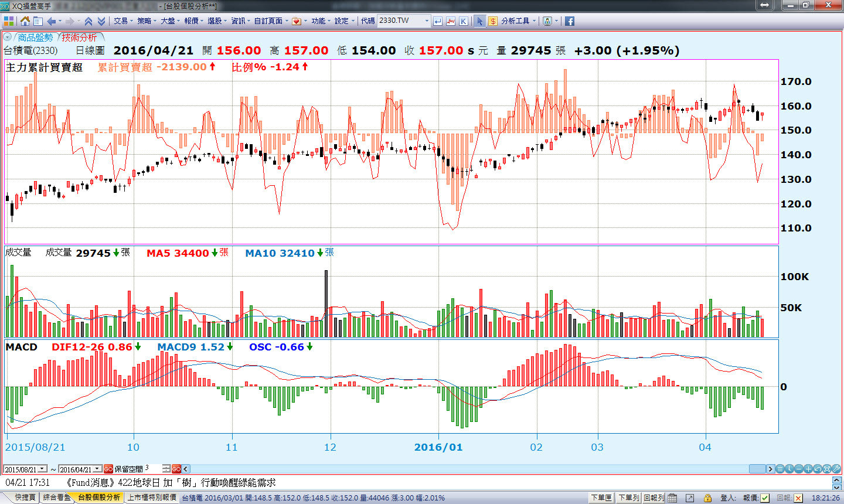Image resolution: width=844 pixels, height=504 pixels.
Task: Click the 下單列 button
Action: pos(628,498)
